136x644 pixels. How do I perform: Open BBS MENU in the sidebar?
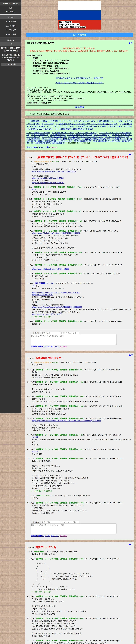[11, 11]
